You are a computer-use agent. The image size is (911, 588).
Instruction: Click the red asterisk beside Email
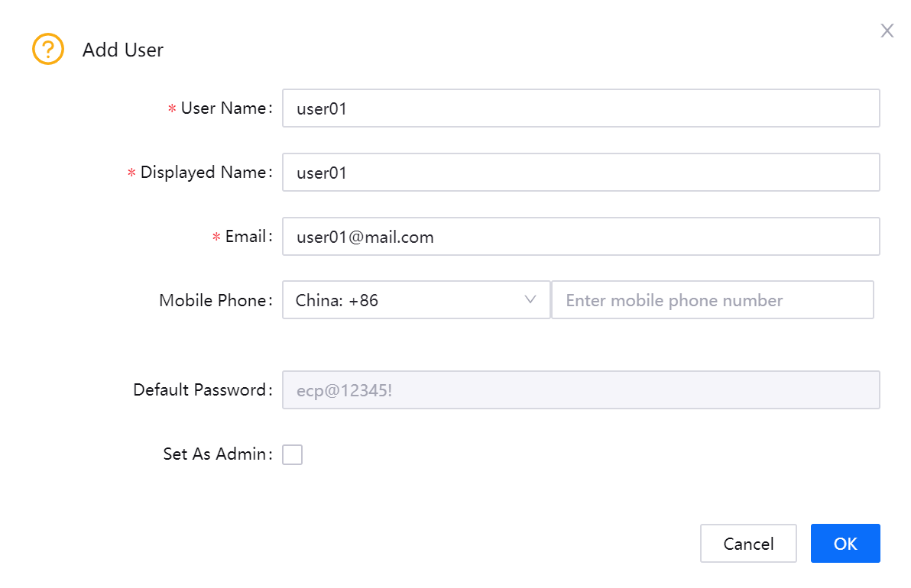[216, 237]
